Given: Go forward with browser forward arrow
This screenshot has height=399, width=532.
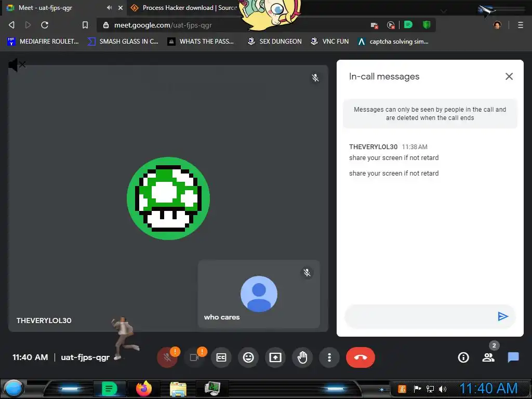Looking at the screenshot, I should (x=28, y=25).
